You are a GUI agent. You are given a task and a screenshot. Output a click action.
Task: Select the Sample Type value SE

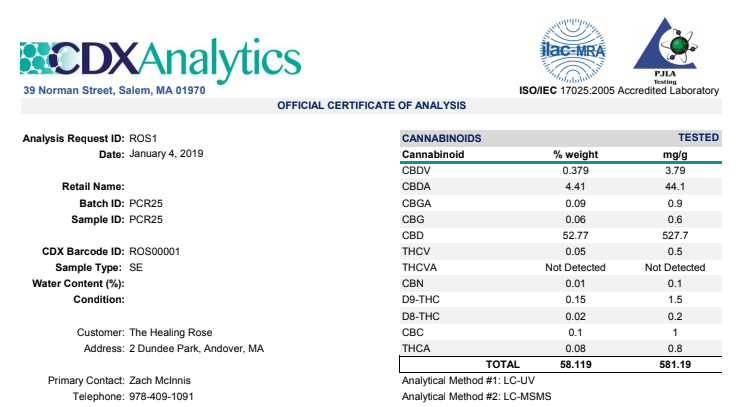coord(136,267)
